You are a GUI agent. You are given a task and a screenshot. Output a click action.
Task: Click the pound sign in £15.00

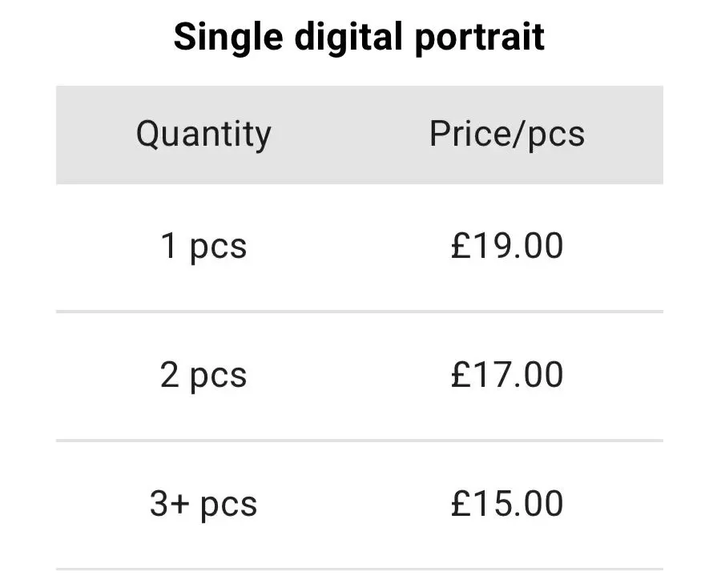coord(461,503)
